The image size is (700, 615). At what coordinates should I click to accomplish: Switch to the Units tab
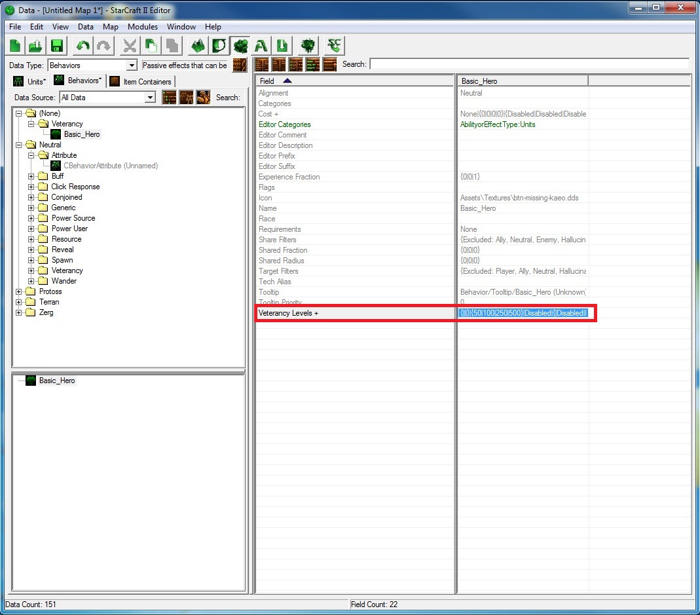click(x=30, y=81)
